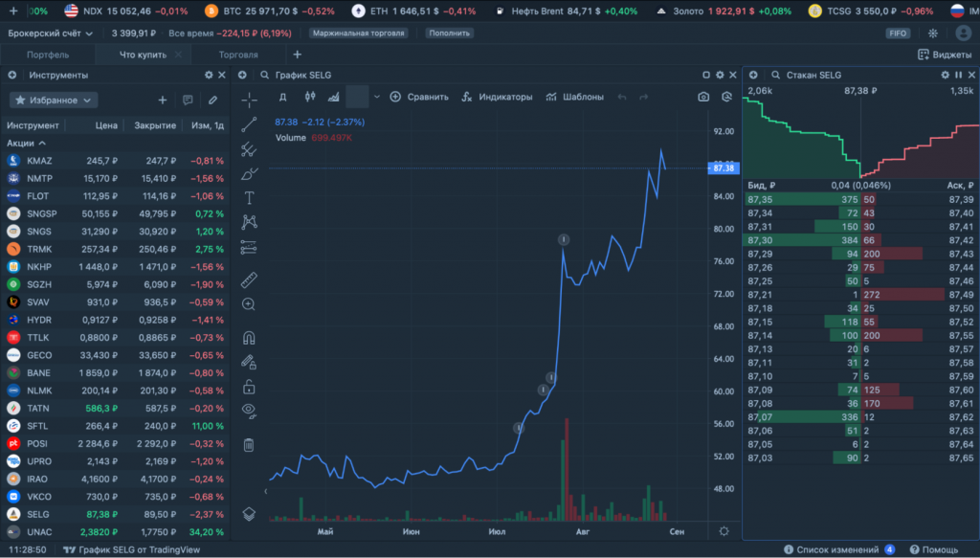Image resolution: width=980 pixels, height=558 pixels.
Task: Click trash icon to remove drawings
Action: click(249, 445)
